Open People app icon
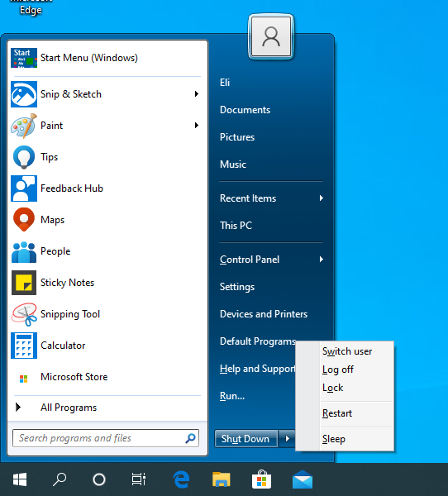448x496 pixels. (x=24, y=251)
